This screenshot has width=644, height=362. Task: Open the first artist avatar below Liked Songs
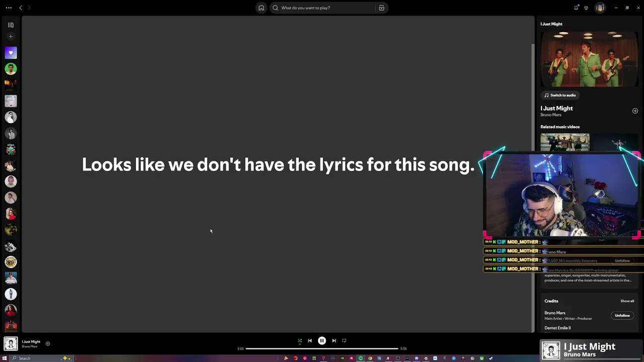[11, 68]
